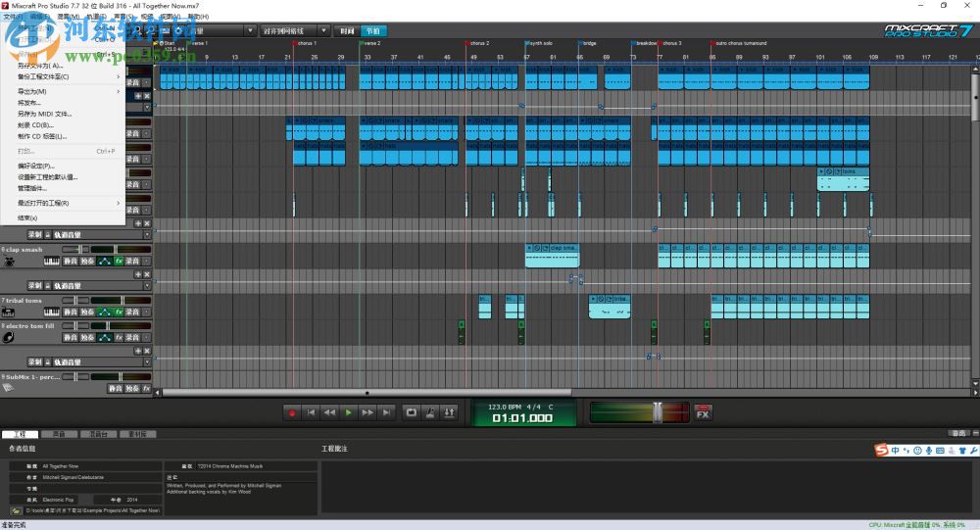Solo the clap smash track
The width and height of the screenshot is (980, 530).
(x=87, y=262)
